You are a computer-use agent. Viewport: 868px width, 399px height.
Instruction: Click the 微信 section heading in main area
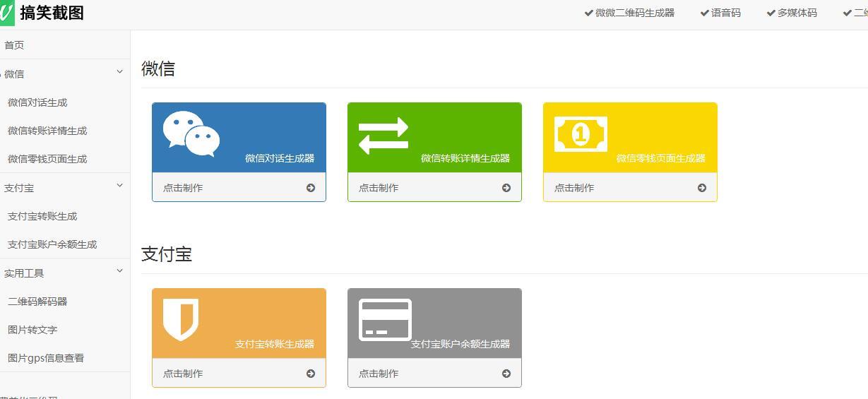[158, 69]
